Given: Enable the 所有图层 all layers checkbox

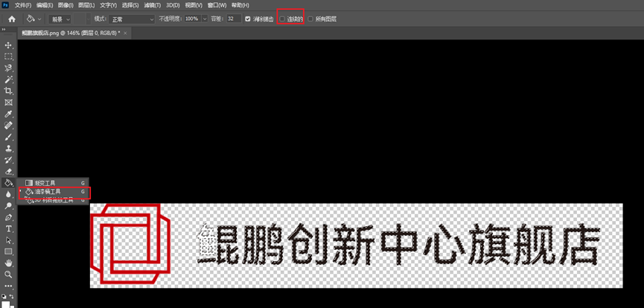Looking at the screenshot, I should pyautogui.click(x=310, y=19).
